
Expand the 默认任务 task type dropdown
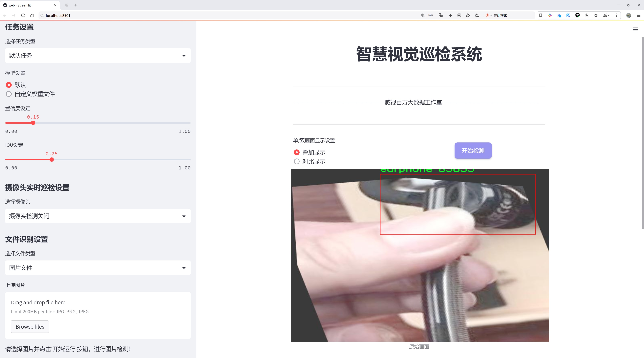click(x=98, y=56)
